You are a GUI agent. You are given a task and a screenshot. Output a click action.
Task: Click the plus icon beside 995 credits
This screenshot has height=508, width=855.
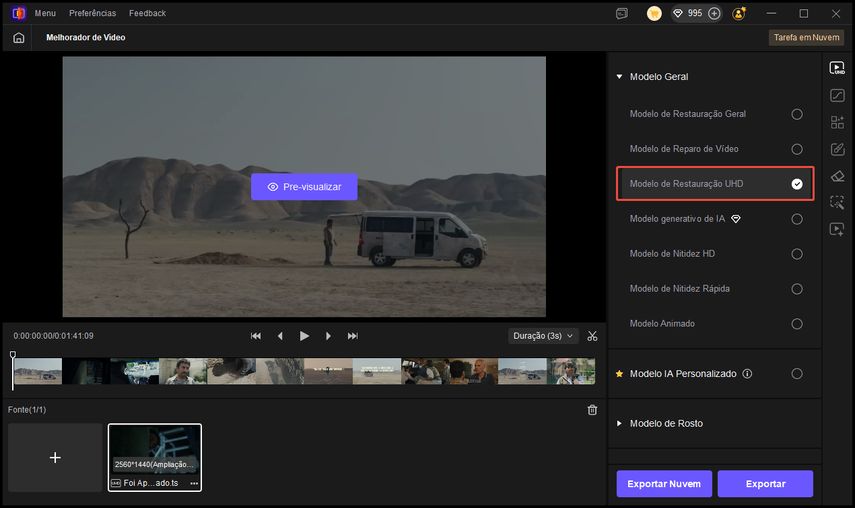[x=714, y=14]
